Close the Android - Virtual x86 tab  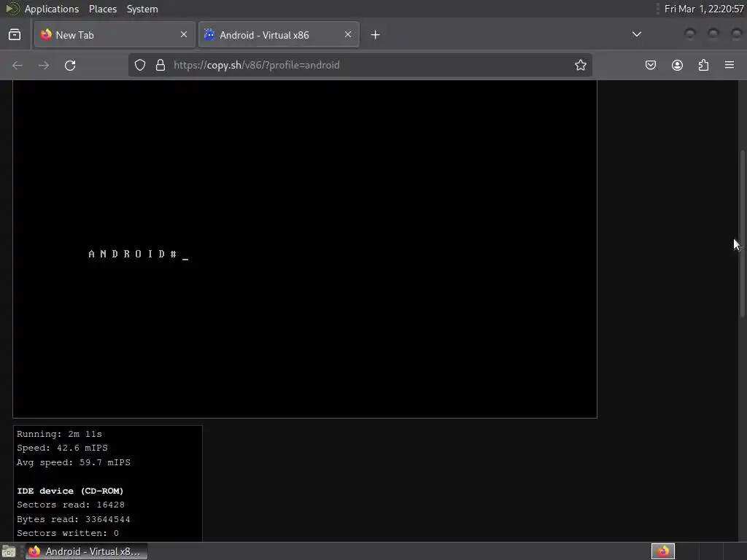point(348,34)
